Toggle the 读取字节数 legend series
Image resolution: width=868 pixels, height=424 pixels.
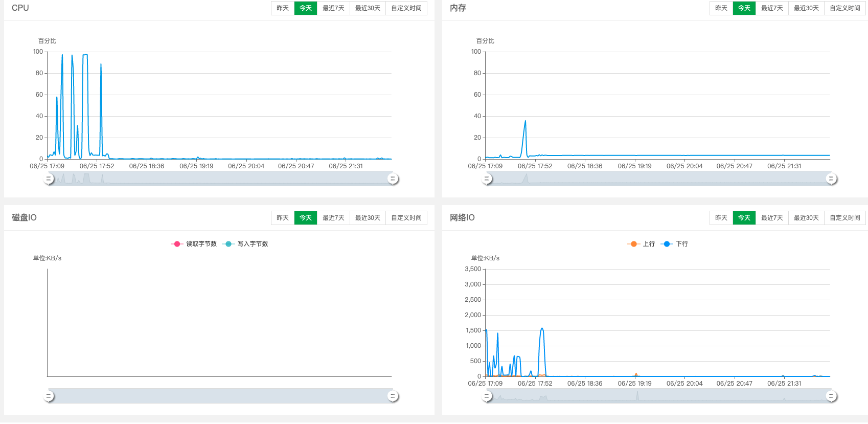(x=194, y=244)
